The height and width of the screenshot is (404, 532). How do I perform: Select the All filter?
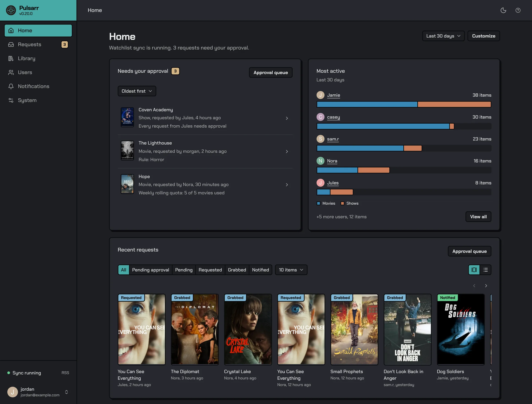point(124,270)
